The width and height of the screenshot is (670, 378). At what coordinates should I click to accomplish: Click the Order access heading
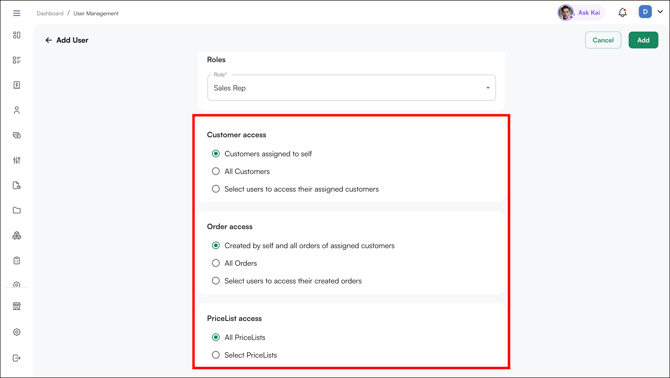coord(229,227)
